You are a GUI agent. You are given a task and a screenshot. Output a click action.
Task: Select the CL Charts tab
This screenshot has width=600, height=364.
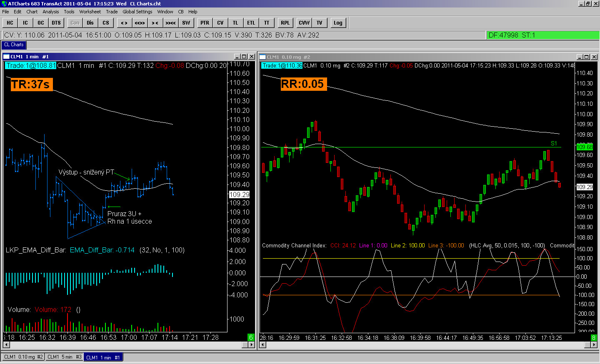coord(14,45)
